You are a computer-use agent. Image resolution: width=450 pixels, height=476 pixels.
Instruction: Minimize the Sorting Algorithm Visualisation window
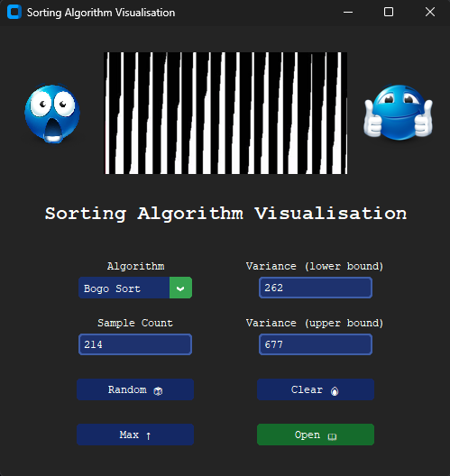pyautogui.click(x=348, y=13)
